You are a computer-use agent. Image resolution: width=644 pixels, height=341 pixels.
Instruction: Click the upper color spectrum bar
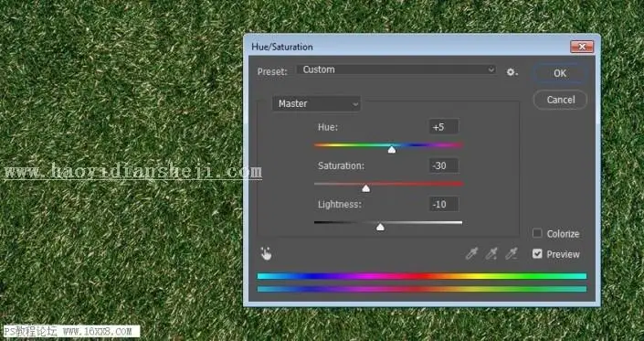coord(422,276)
